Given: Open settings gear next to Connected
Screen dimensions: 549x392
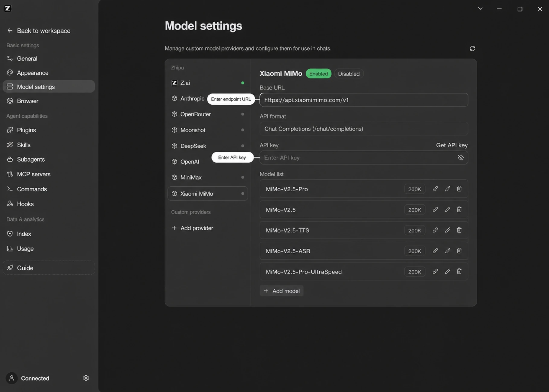Looking at the screenshot, I should [x=86, y=378].
